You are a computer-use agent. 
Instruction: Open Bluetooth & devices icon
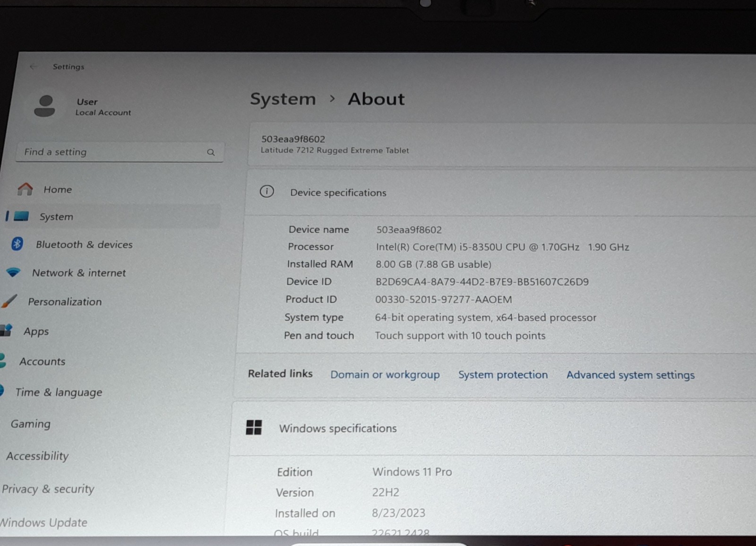[x=17, y=244]
